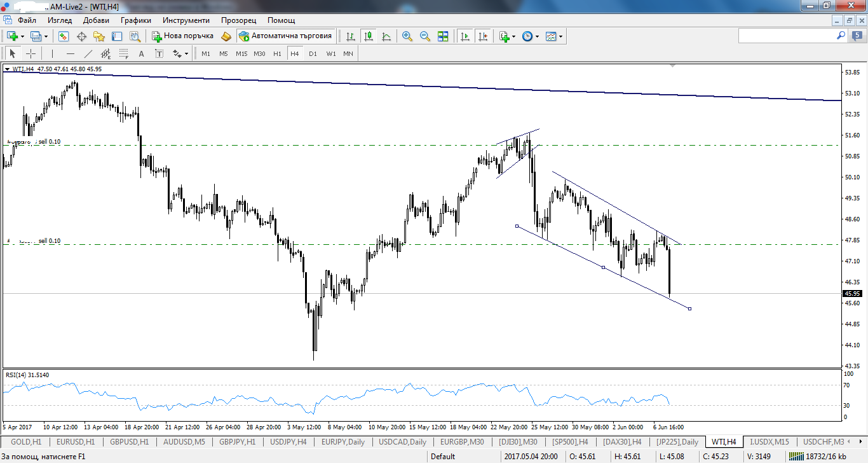Select the Trendline drawing tool
This screenshot has height=463, width=868.
pos(88,54)
